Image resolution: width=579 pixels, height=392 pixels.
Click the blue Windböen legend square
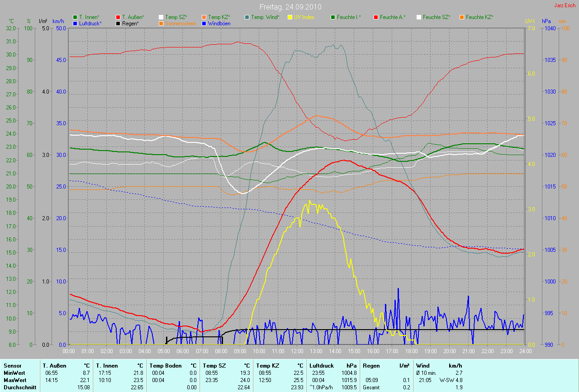coord(204,24)
